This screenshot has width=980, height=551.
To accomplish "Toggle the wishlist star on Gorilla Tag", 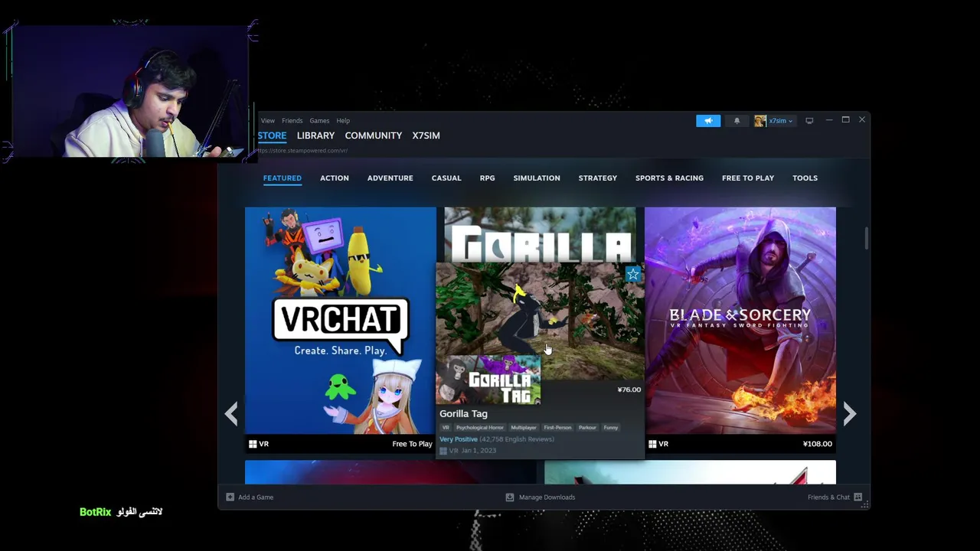I will point(632,275).
